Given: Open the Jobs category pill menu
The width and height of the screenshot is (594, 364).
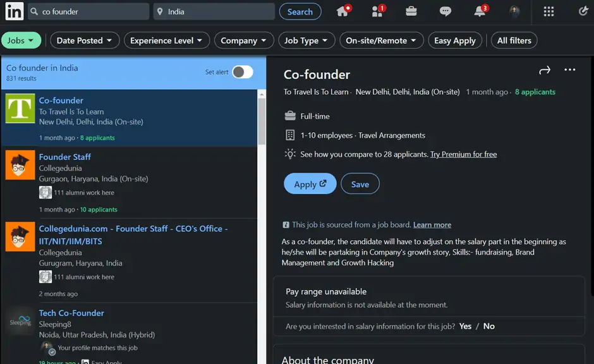Looking at the screenshot, I should (x=21, y=40).
